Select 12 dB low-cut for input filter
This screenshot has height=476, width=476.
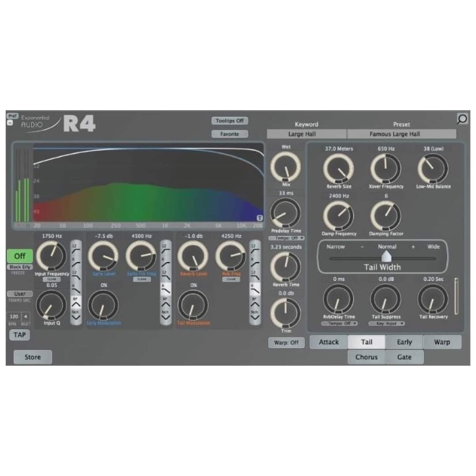pos(76,249)
